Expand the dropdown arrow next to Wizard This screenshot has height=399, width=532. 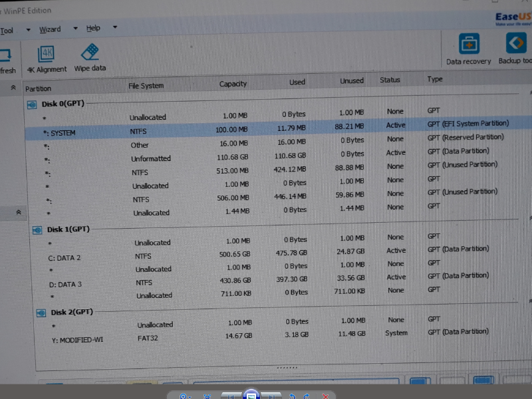[75, 29]
